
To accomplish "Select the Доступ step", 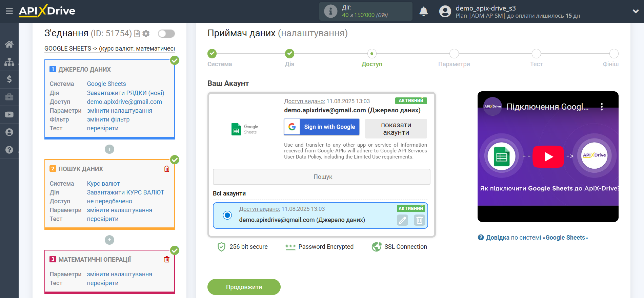I will 372,54.
